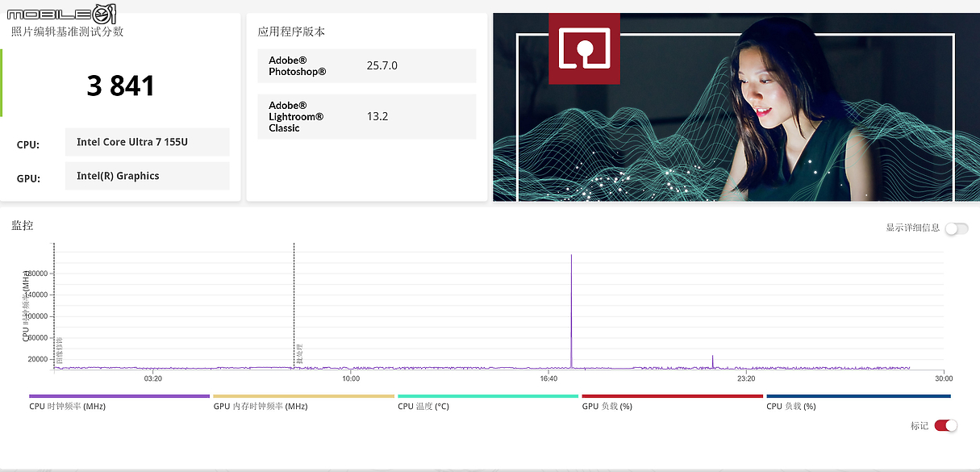Click the 23:20 time axis label
The image size is (980, 472).
pyautogui.click(x=746, y=378)
